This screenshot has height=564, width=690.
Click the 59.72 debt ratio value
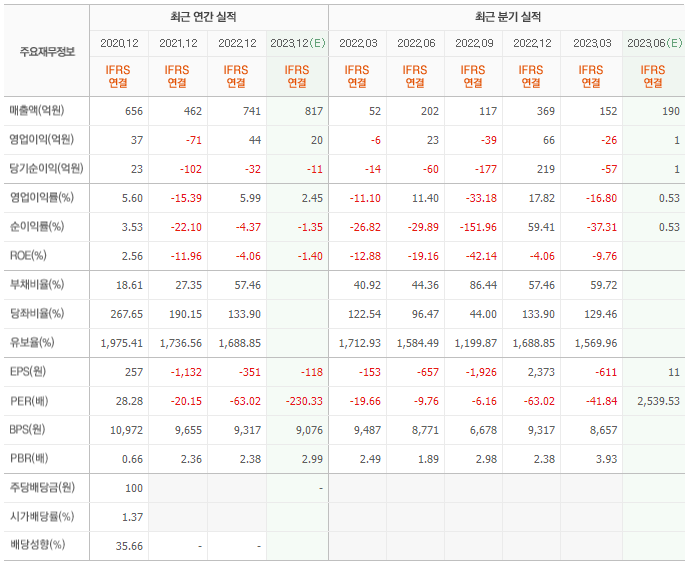click(x=603, y=286)
